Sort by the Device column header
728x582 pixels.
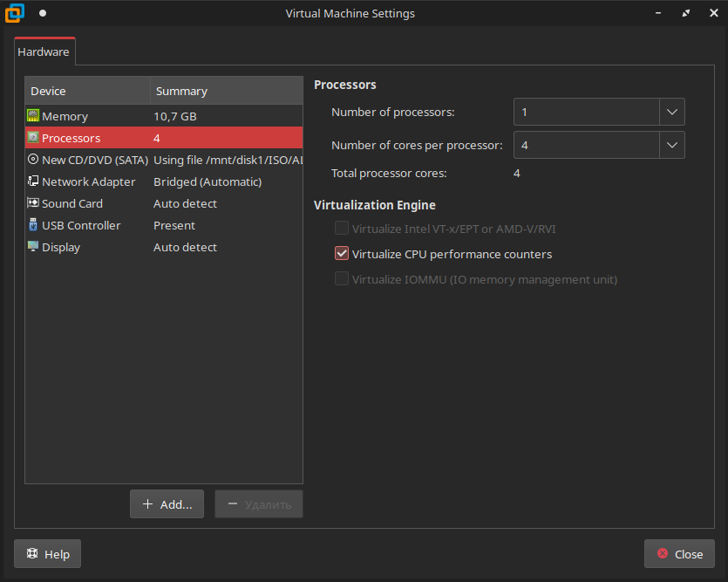point(87,91)
